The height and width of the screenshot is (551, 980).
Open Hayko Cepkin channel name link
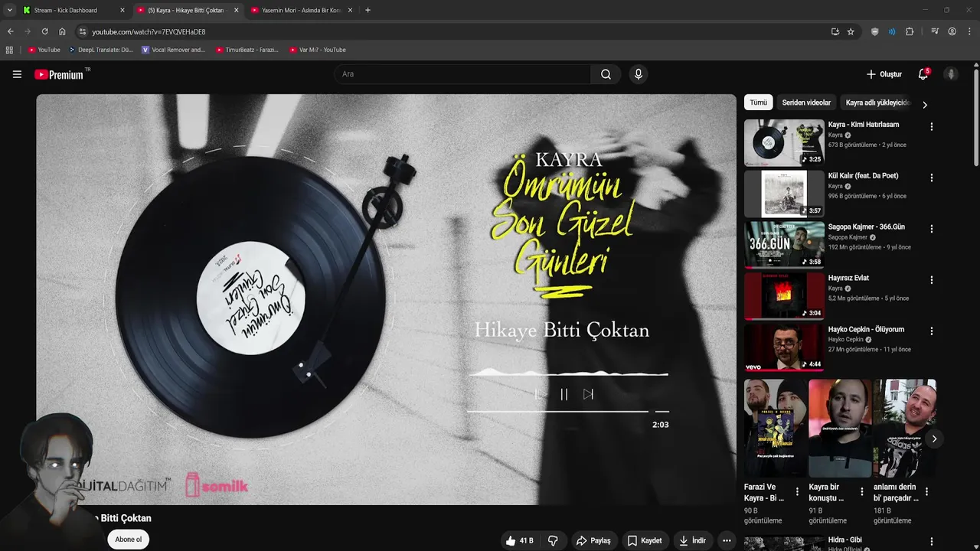845,339
